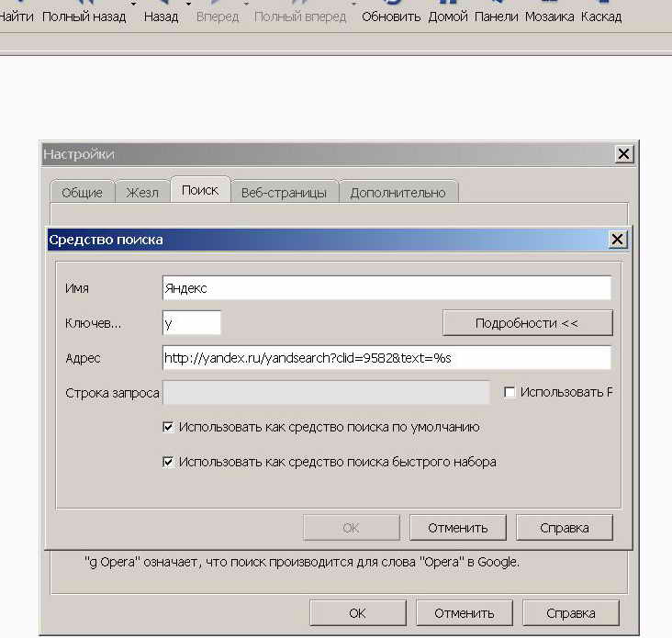The width and height of the screenshot is (672, 638).
Task: Click the Каскад (Cascade) toolbar button
Action: [601, 17]
